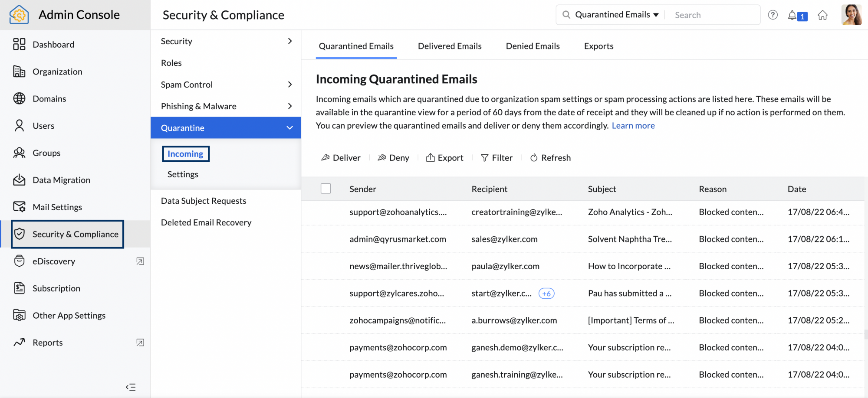Select the Domains sidebar icon
868x398 pixels.
[20, 98]
